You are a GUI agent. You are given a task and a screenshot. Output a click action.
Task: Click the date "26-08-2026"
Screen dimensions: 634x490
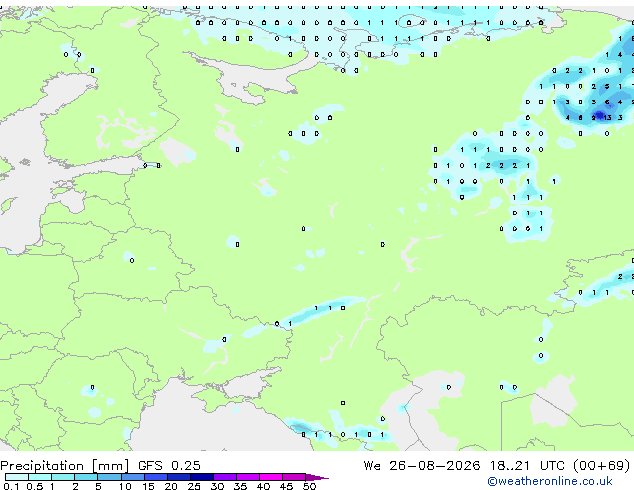point(435,465)
